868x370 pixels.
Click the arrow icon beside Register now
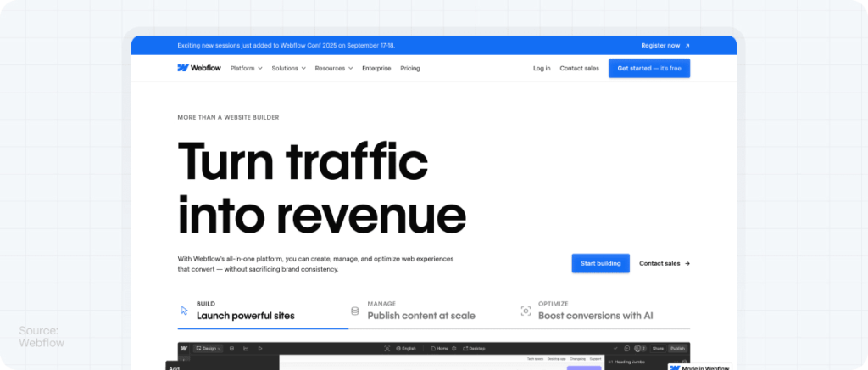pos(687,46)
